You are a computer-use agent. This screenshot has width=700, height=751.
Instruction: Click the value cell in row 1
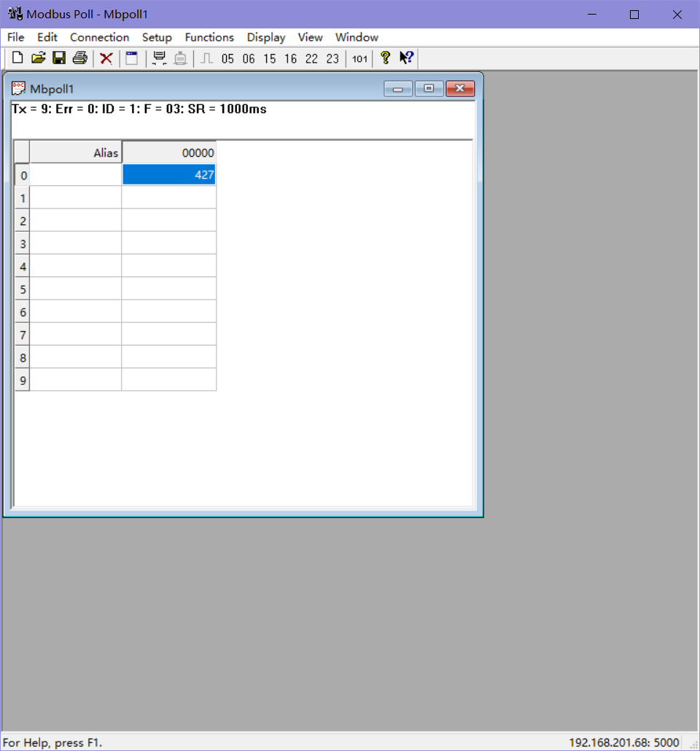[x=169, y=198]
